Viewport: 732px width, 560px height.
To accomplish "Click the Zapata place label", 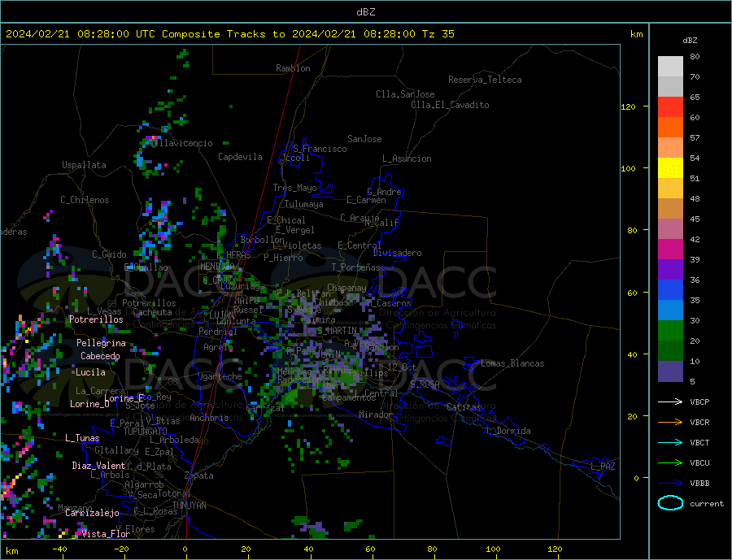I will coord(199,475).
